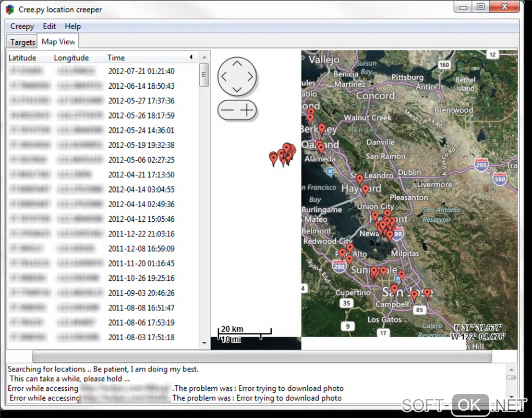Click the location list scrollbar thumb
This screenshot has height=418, width=532.
point(204,75)
